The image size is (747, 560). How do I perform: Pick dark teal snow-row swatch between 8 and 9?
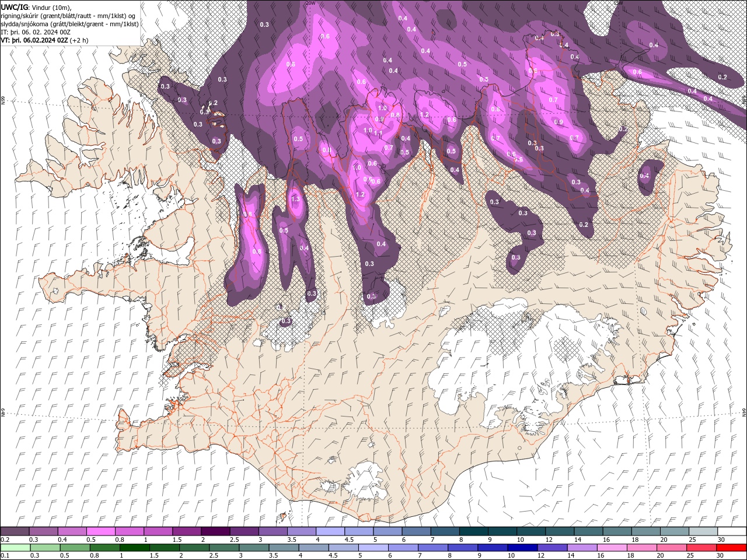click(x=473, y=531)
